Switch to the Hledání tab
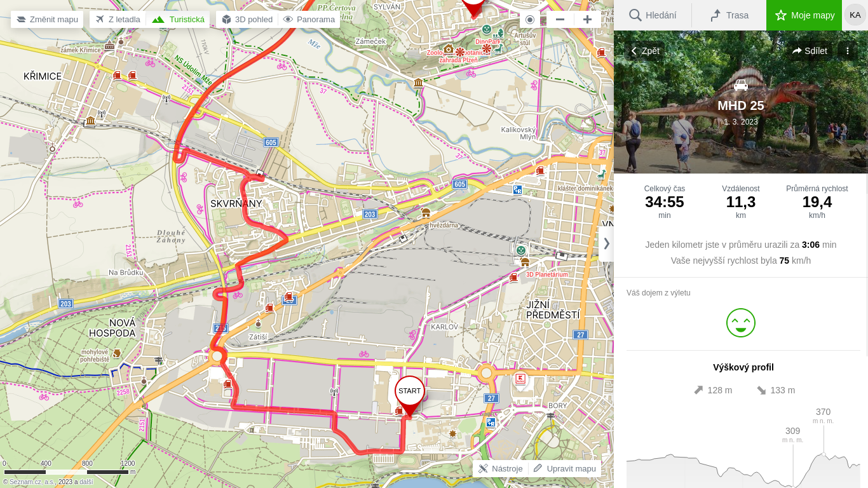 point(653,15)
